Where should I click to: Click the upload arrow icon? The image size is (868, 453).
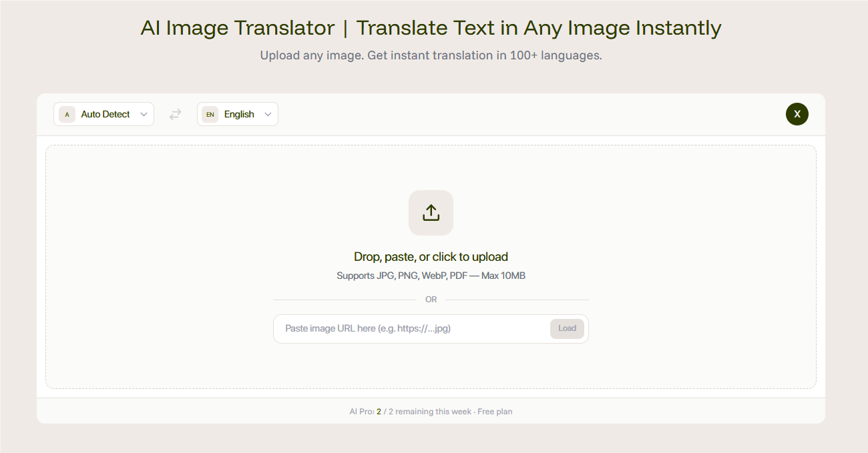pyautogui.click(x=431, y=213)
